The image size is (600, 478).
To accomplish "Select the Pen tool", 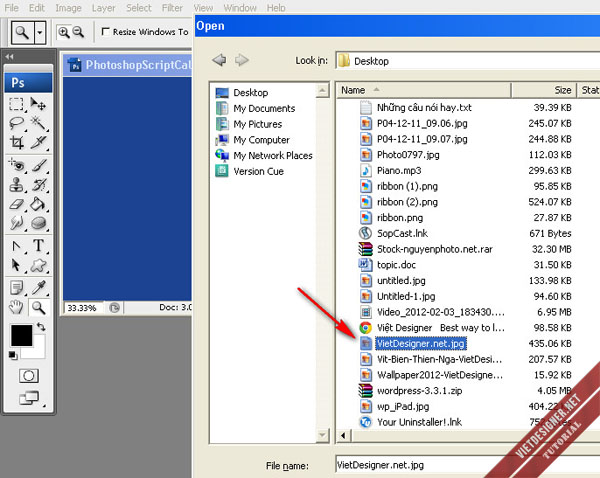I will [16, 246].
